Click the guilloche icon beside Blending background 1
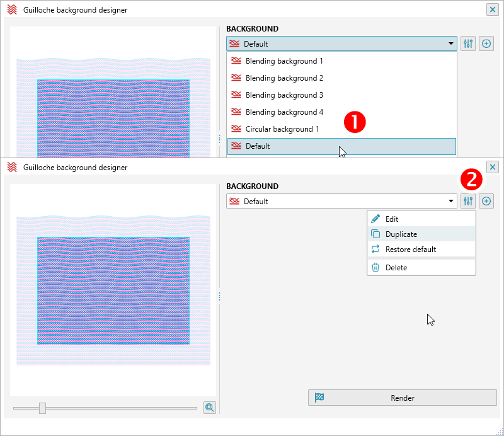This screenshot has width=504, height=436. click(x=236, y=60)
